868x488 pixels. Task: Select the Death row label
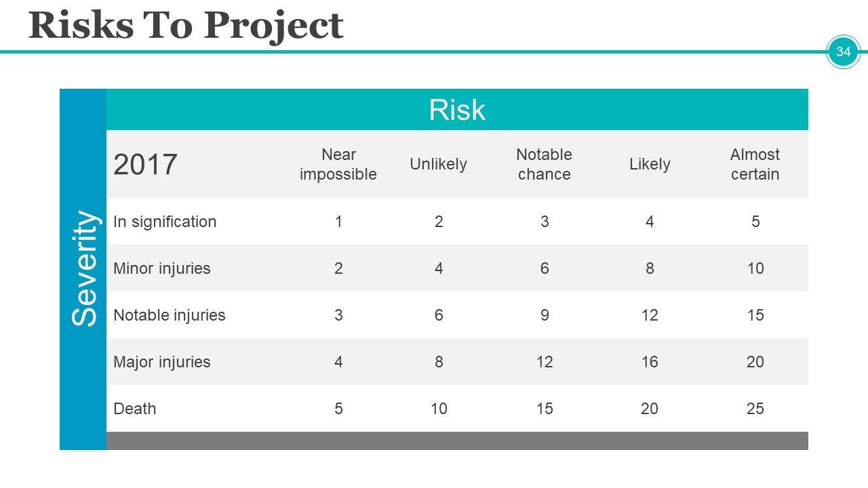(135, 409)
